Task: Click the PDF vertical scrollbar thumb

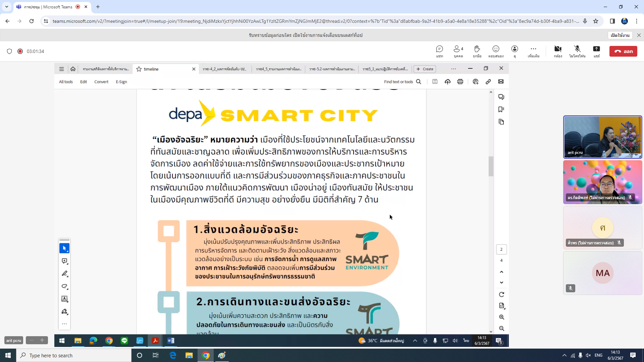Action: 491,166
